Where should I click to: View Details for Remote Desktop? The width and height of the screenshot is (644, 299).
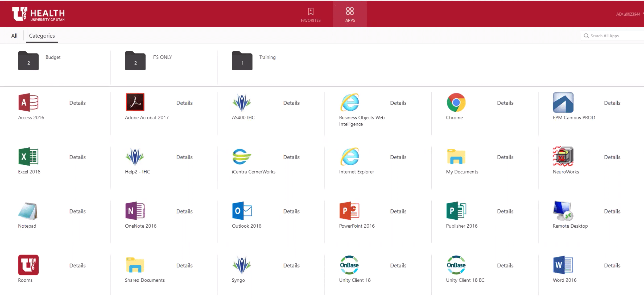click(x=612, y=211)
